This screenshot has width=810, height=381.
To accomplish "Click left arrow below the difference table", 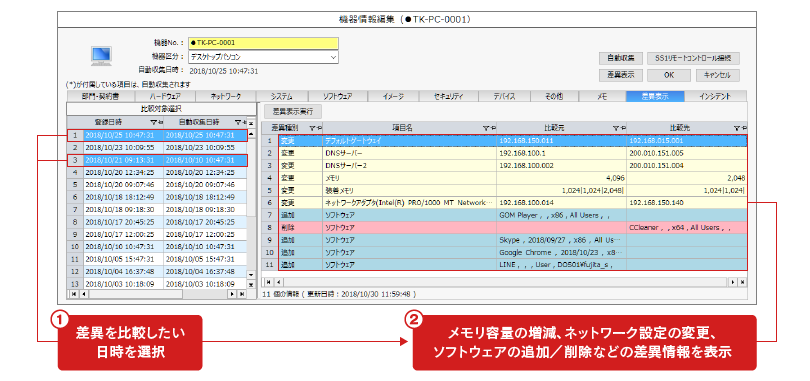I will coord(277,282).
